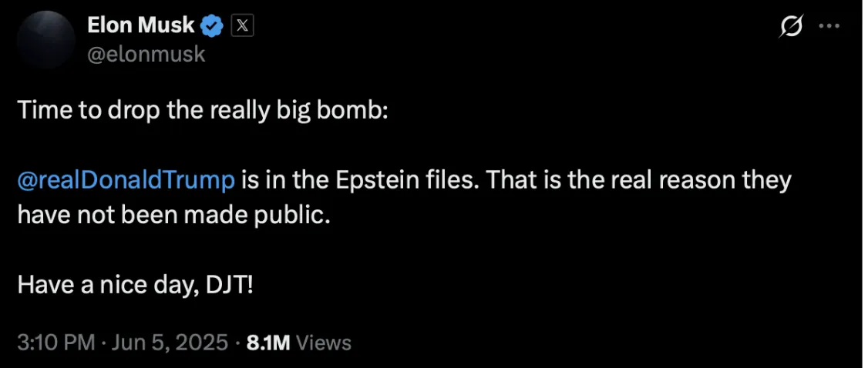Click the blue verified checkmark badge
The width and height of the screenshot is (868, 368).
pos(212,28)
